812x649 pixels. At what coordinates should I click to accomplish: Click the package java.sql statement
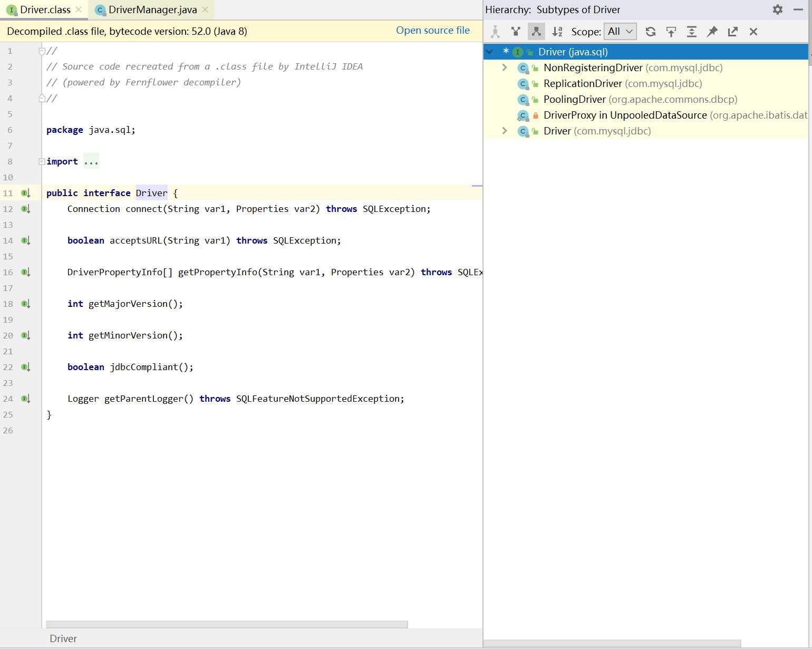91,130
